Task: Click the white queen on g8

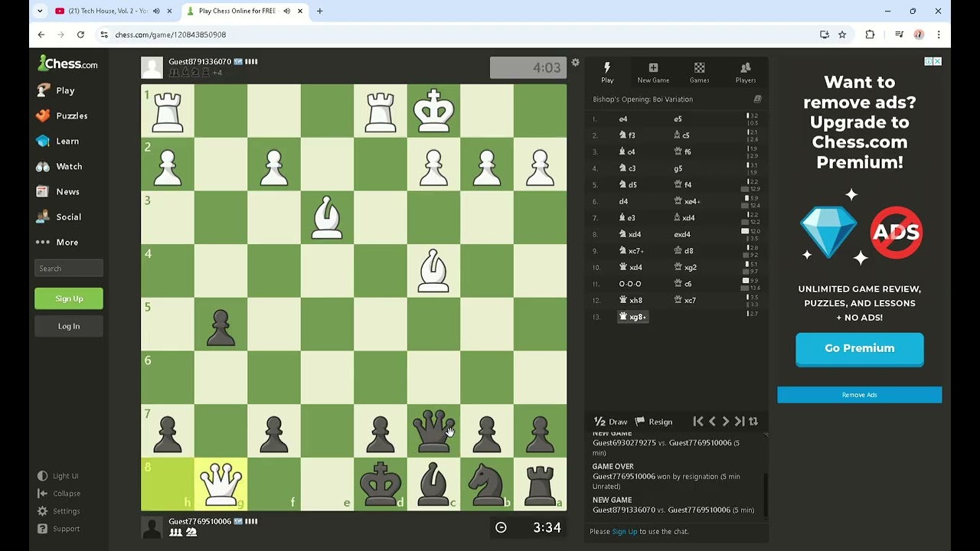Action: point(220,484)
